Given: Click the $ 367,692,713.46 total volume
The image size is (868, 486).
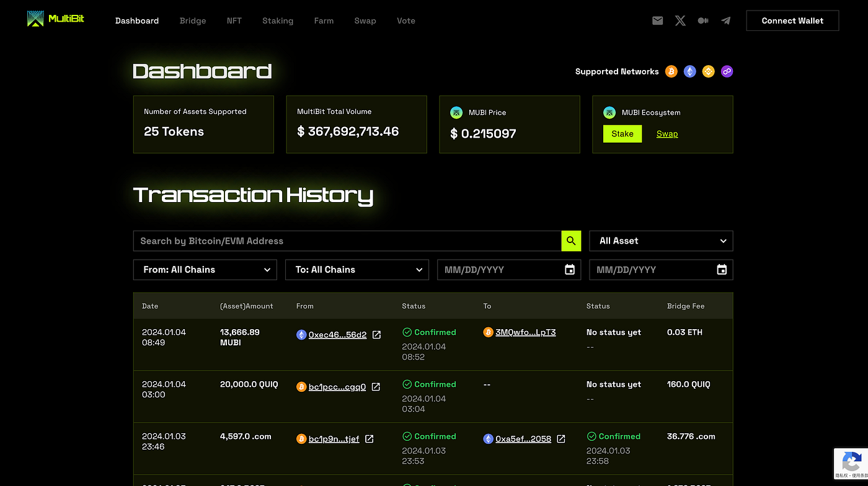Looking at the screenshot, I should [348, 131].
